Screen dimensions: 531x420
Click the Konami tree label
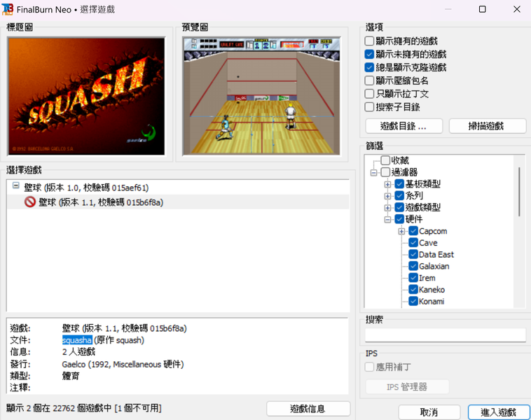click(x=432, y=301)
